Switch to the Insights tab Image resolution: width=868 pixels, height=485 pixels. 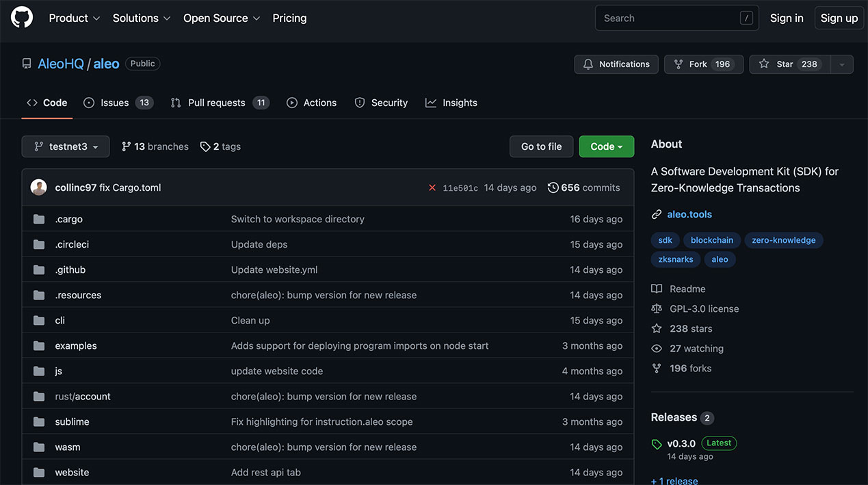[x=451, y=103]
